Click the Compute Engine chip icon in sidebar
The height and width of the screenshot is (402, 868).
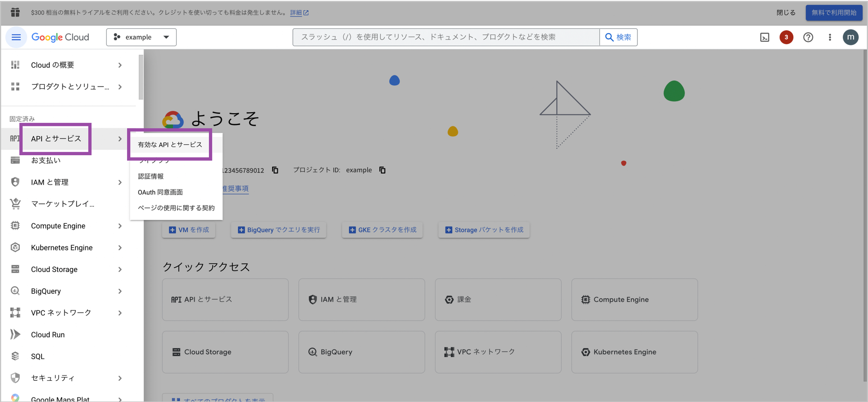pyautogui.click(x=15, y=226)
